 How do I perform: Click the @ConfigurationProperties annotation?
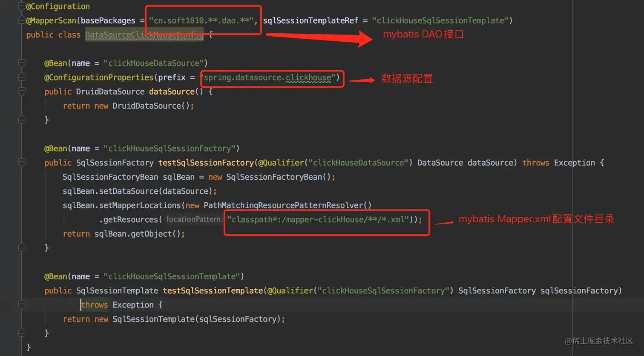tap(99, 78)
